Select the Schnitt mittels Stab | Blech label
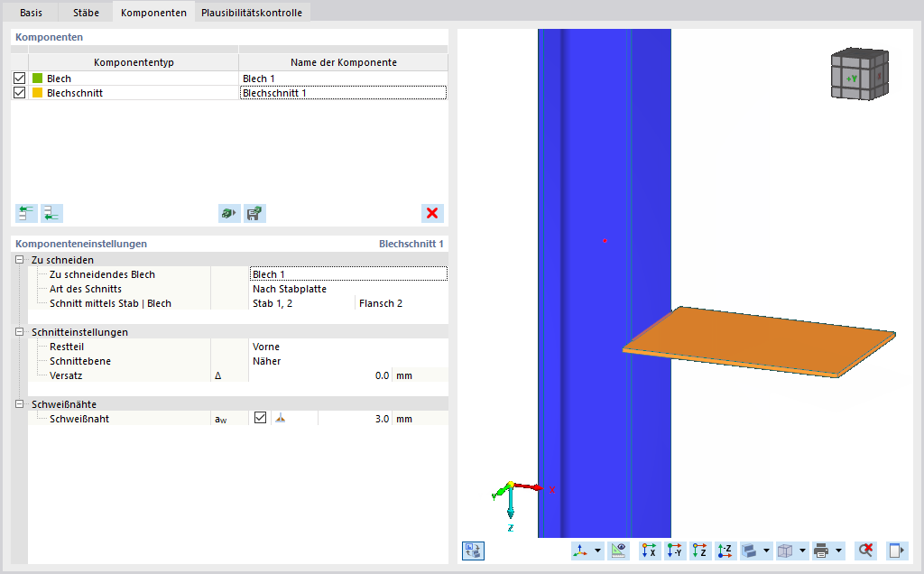 pyautogui.click(x=110, y=303)
